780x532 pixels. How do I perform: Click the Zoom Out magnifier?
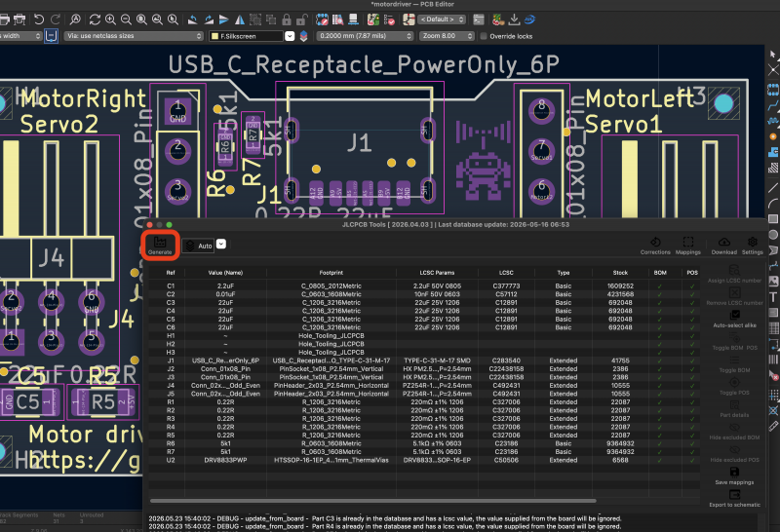coord(126,19)
